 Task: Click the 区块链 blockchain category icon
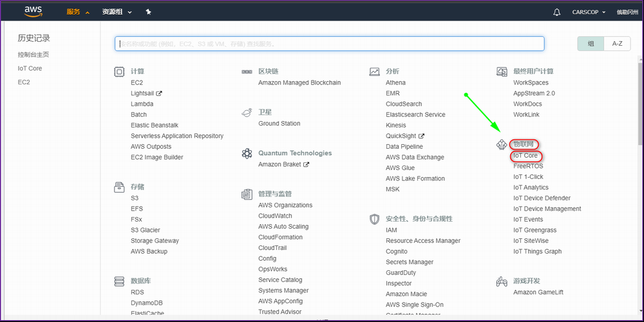click(247, 72)
